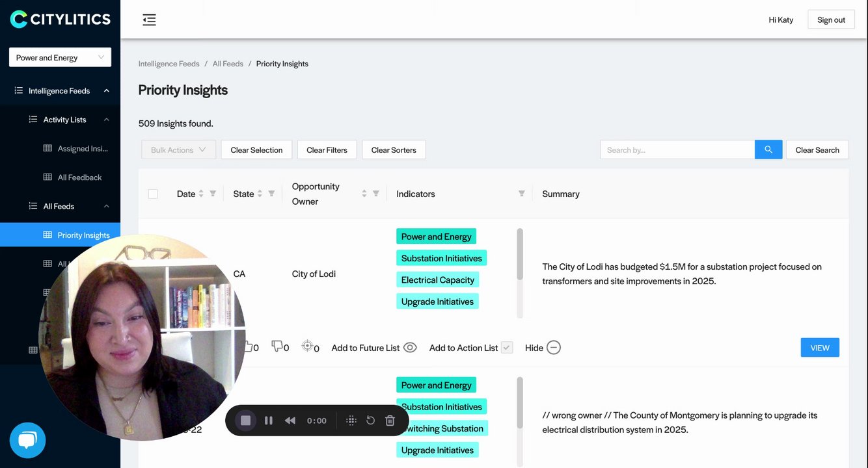Click target icon in Lodi row
The height and width of the screenshot is (468, 868).
pyautogui.click(x=307, y=346)
